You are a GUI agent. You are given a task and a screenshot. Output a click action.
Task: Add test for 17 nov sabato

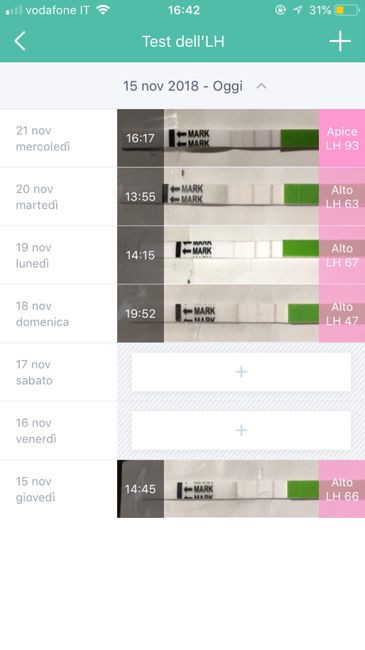click(241, 372)
